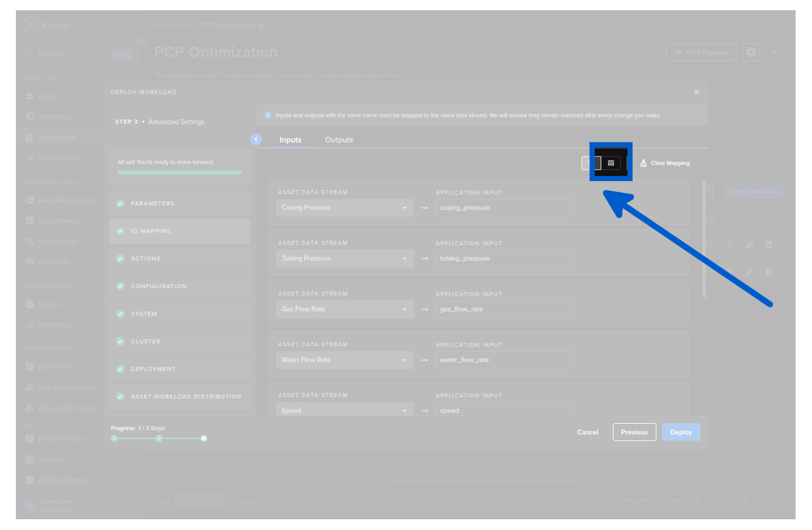This screenshot has height=530, width=812.
Task: Click the green check beside Parameters
Action: 120,204
